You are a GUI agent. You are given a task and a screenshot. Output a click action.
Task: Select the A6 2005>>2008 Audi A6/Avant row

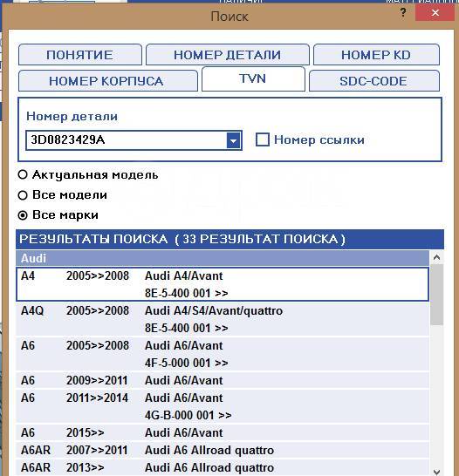(223, 354)
